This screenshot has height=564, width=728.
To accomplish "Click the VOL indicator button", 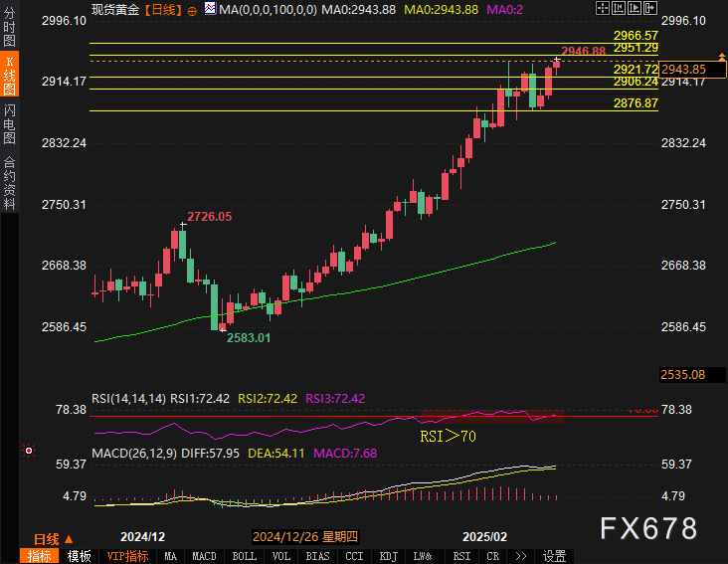I will click(x=281, y=556).
